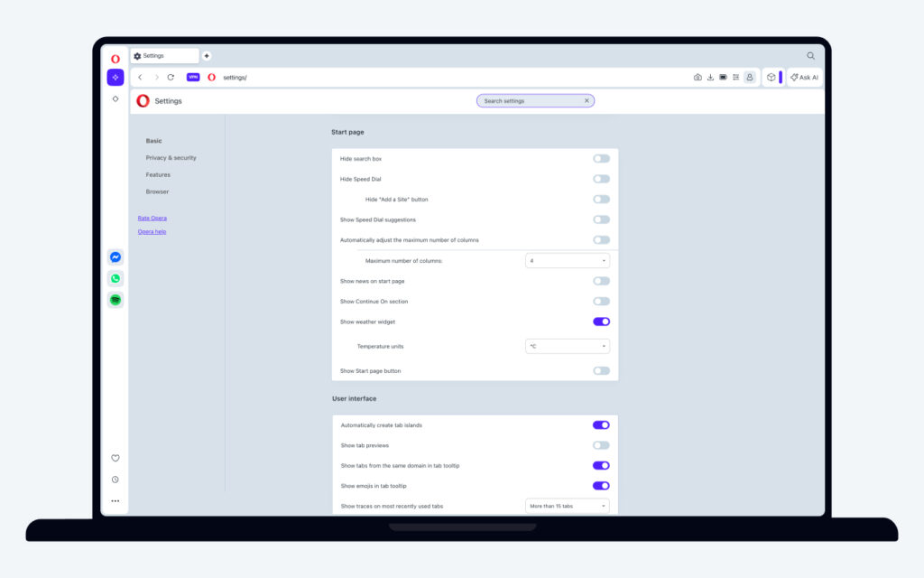The image size is (924, 578).
Task: Open WhatsApp in the sidebar
Action: tap(115, 278)
